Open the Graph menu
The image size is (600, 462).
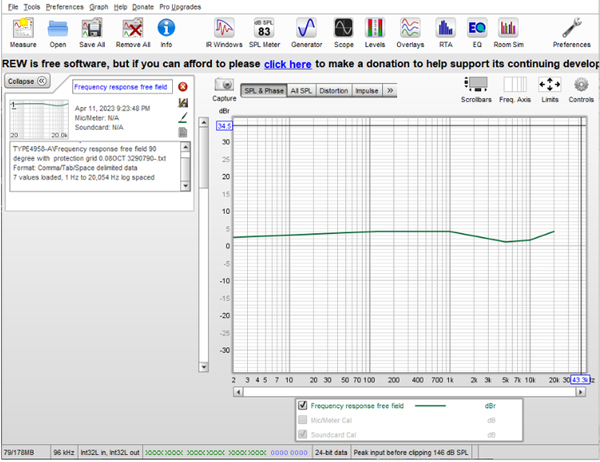[99, 6]
